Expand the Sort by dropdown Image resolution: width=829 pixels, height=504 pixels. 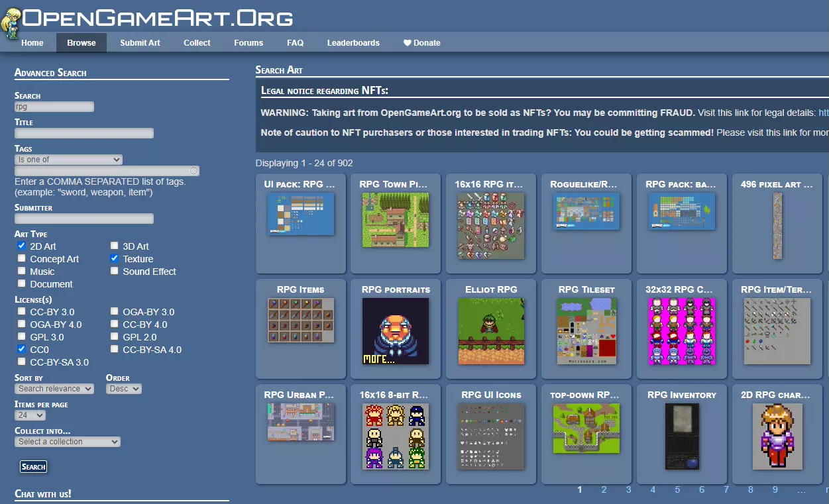tap(54, 389)
